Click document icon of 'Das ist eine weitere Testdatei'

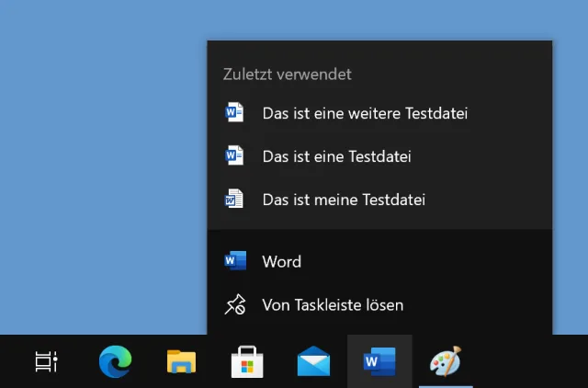pos(234,112)
